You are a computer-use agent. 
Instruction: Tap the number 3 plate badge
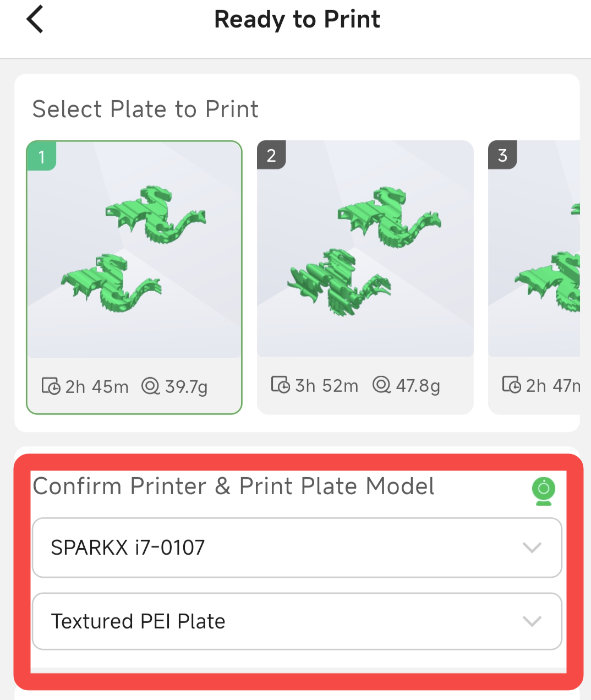click(502, 155)
